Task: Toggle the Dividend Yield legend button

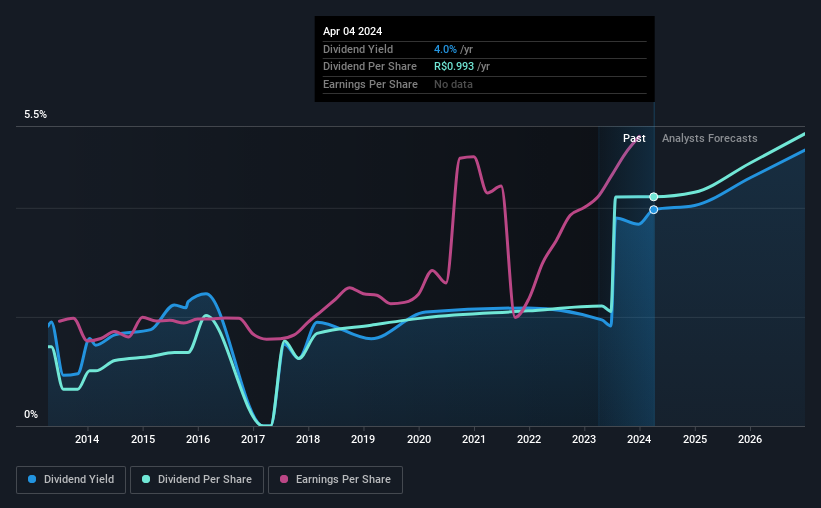Action: click(71, 480)
